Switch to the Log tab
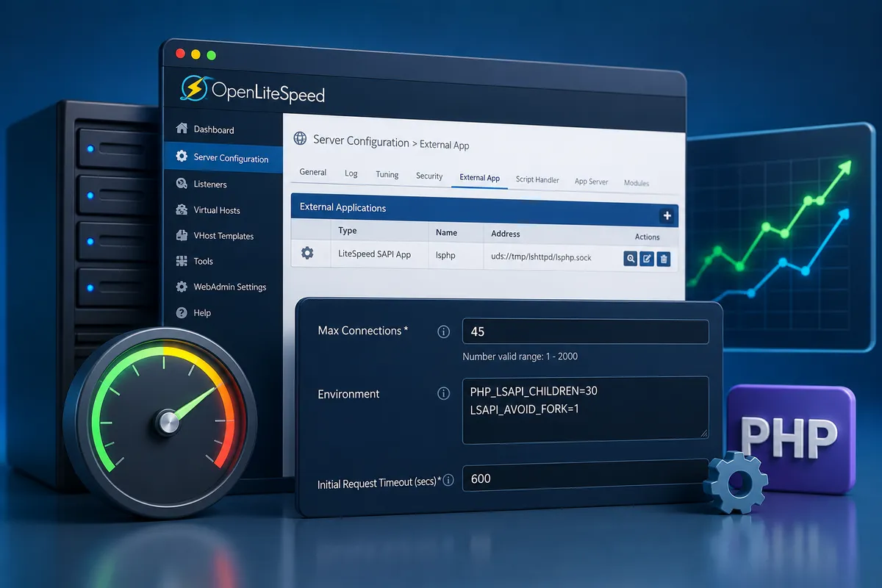 pos(351,173)
